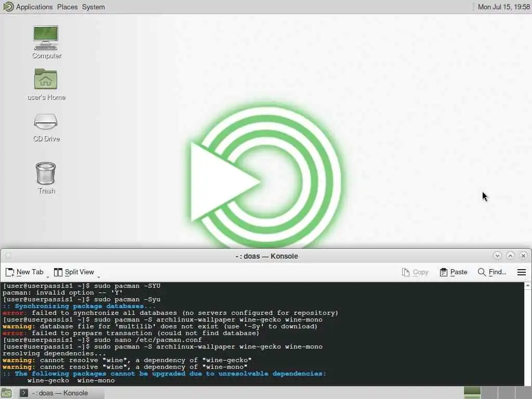This screenshot has width=532, height=399.
Task: Expand the New Tab dropdown arrow
Action: 47,277
